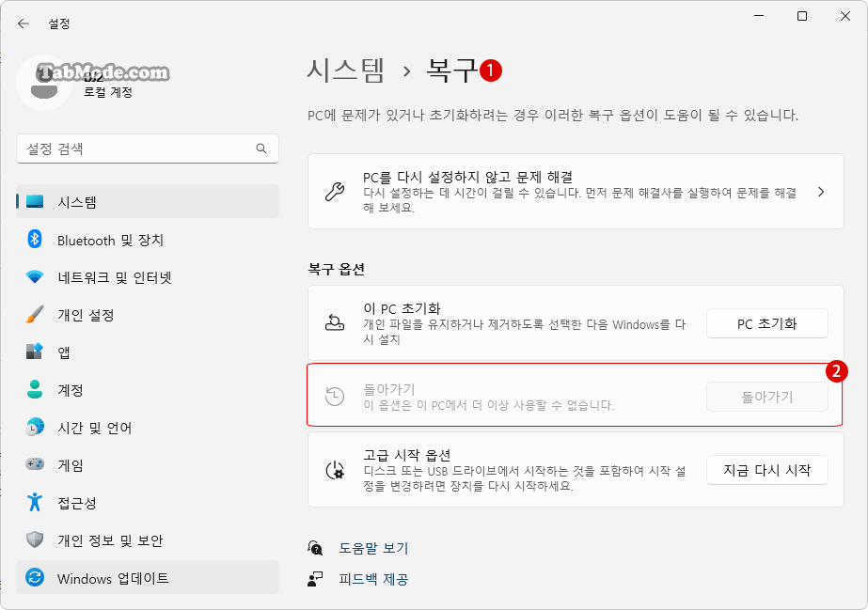The width and height of the screenshot is (868, 610).
Task: Select 개인 정보 및 보안
Action: tap(148, 540)
